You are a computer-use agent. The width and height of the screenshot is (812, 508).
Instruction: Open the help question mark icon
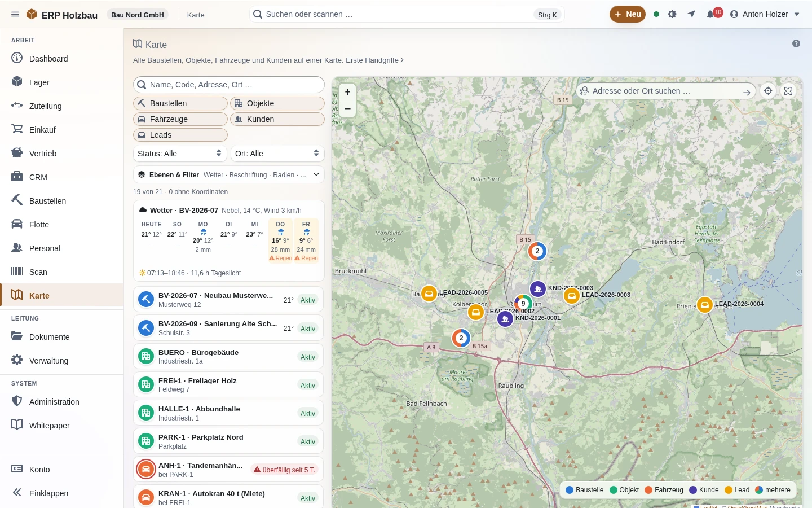[796, 43]
